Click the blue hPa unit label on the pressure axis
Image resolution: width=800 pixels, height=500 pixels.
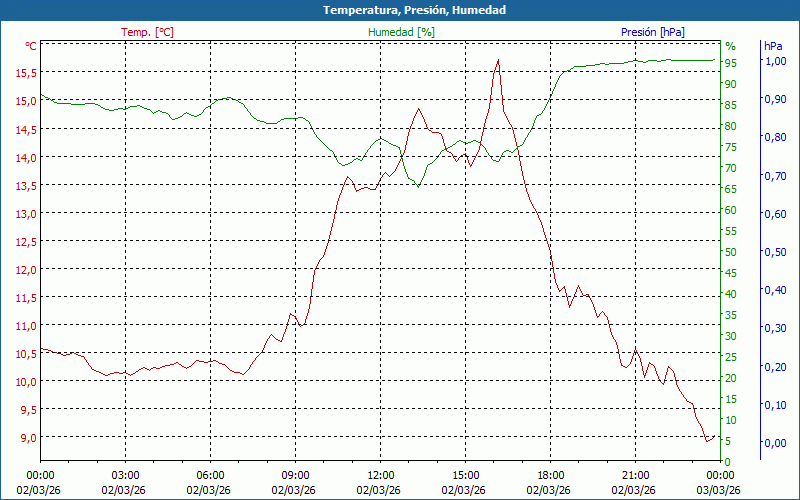click(773, 46)
